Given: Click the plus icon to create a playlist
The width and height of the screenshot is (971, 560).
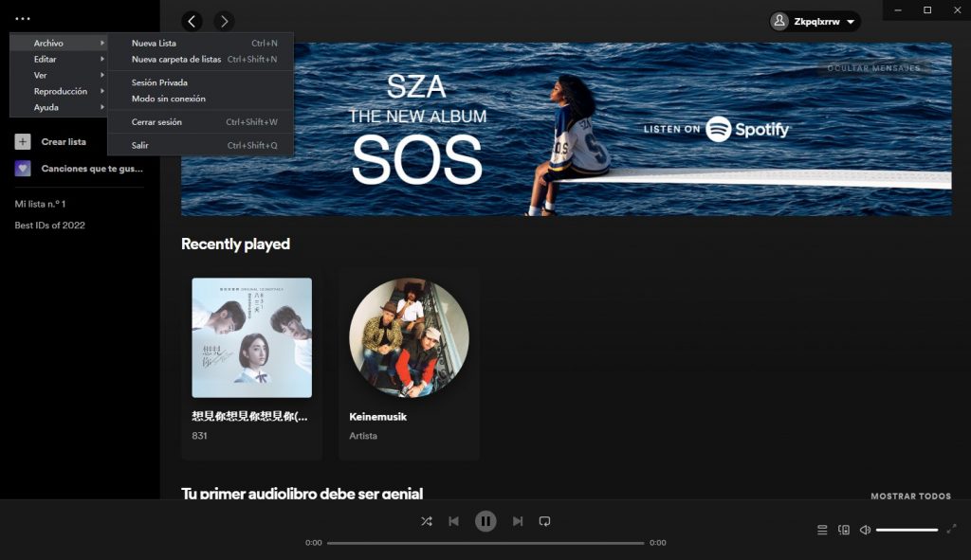Looking at the screenshot, I should (21, 140).
